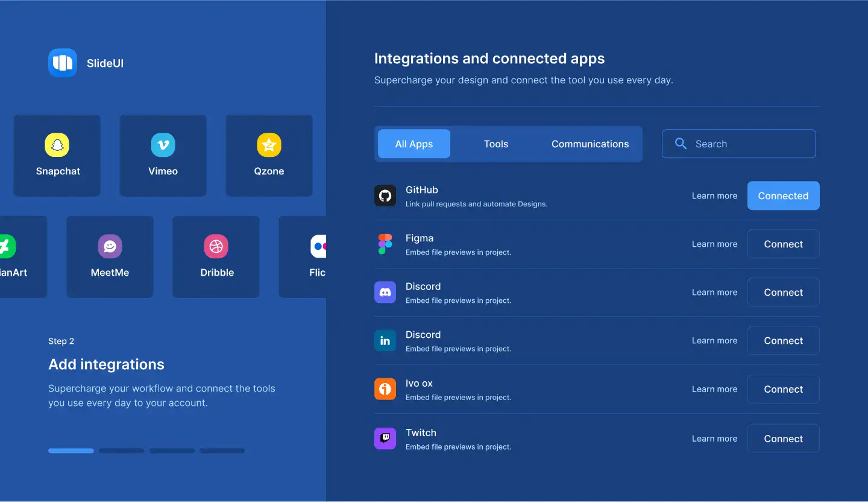Click the Figma integration name
This screenshot has width=868, height=502.
pos(420,238)
